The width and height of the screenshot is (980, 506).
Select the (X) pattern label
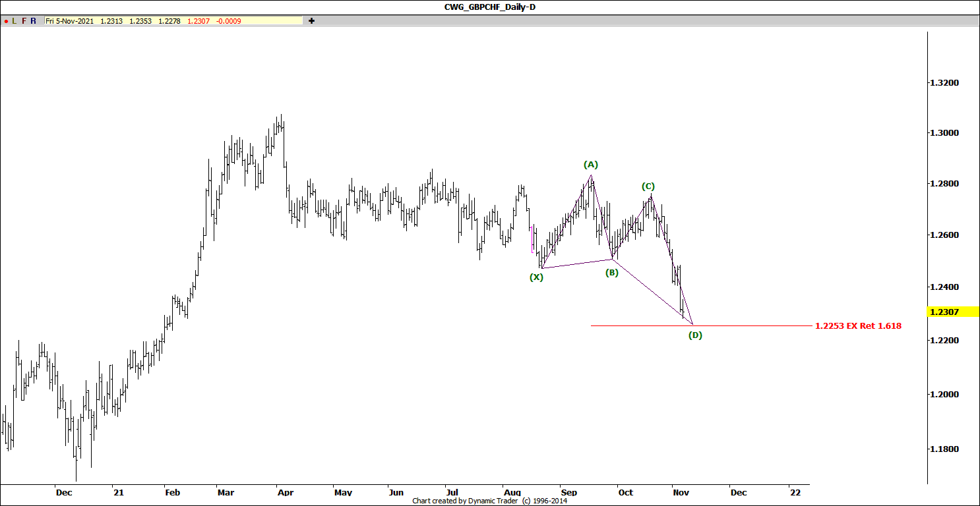pyautogui.click(x=537, y=277)
